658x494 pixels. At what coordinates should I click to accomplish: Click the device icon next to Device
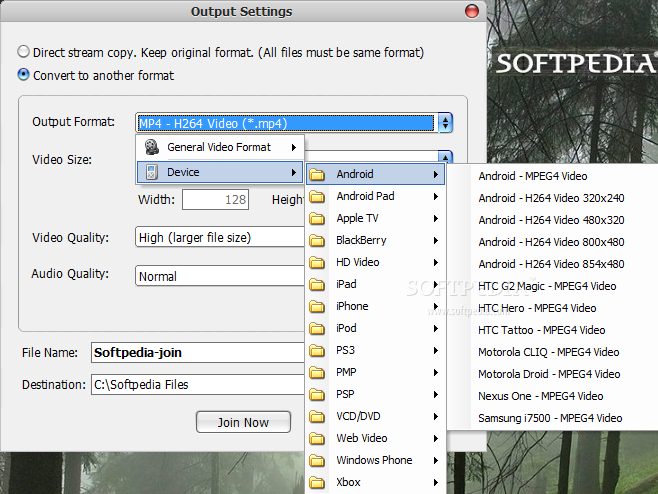click(151, 172)
